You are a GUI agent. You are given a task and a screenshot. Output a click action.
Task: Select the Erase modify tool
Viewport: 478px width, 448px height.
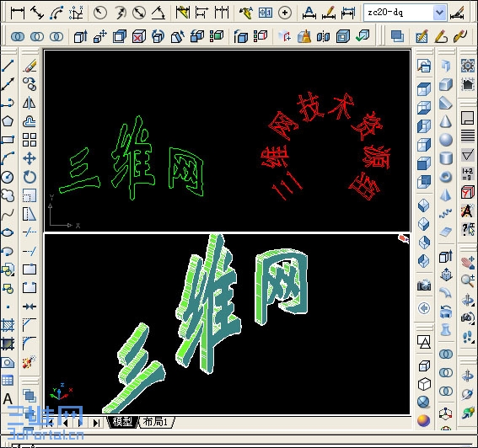(30, 66)
